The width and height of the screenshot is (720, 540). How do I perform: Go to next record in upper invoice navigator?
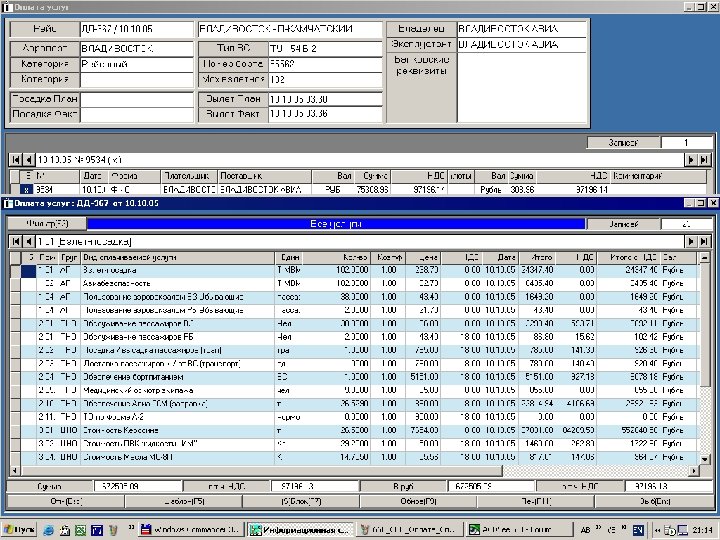(x=690, y=159)
